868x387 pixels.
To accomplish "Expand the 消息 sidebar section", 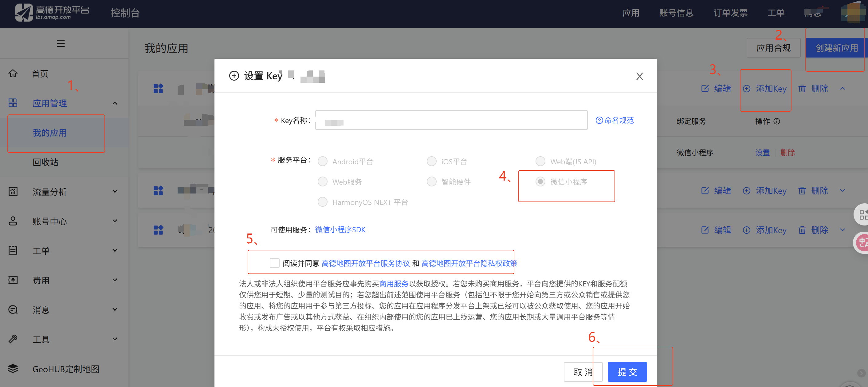I will coord(115,309).
